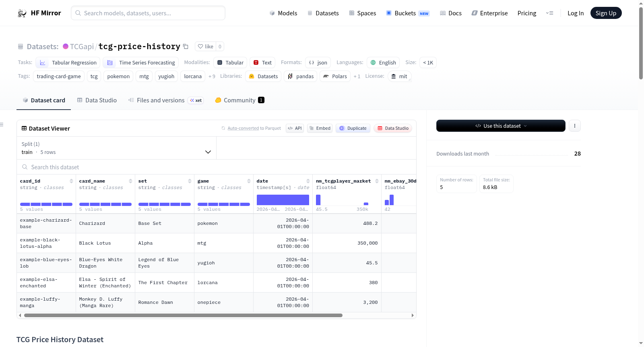Screen dimensions: 644x347
Task: Click the sidebar toggle icon at left edge
Action: [2, 125]
